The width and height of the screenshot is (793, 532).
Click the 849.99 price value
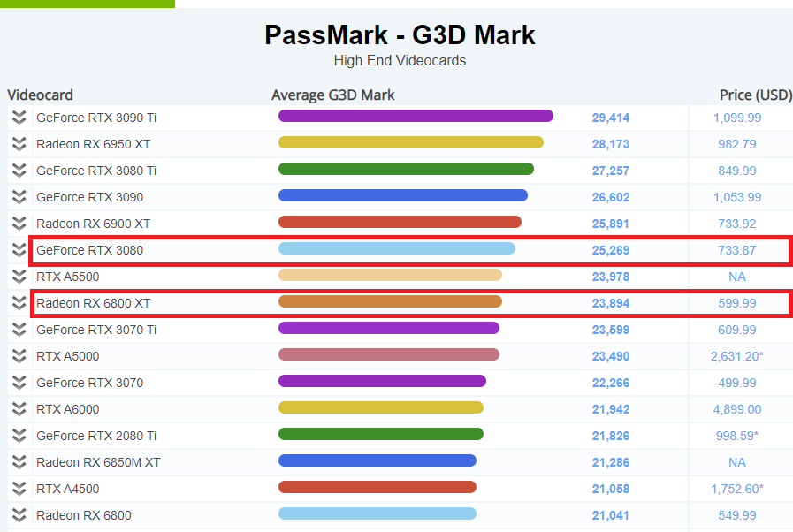point(737,171)
